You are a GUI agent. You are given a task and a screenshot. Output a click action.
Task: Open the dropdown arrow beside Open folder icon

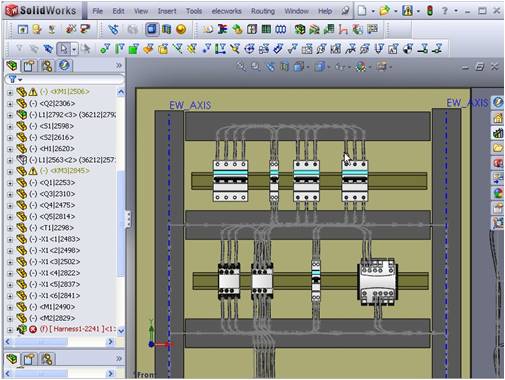pyautogui.click(x=395, y=12)
